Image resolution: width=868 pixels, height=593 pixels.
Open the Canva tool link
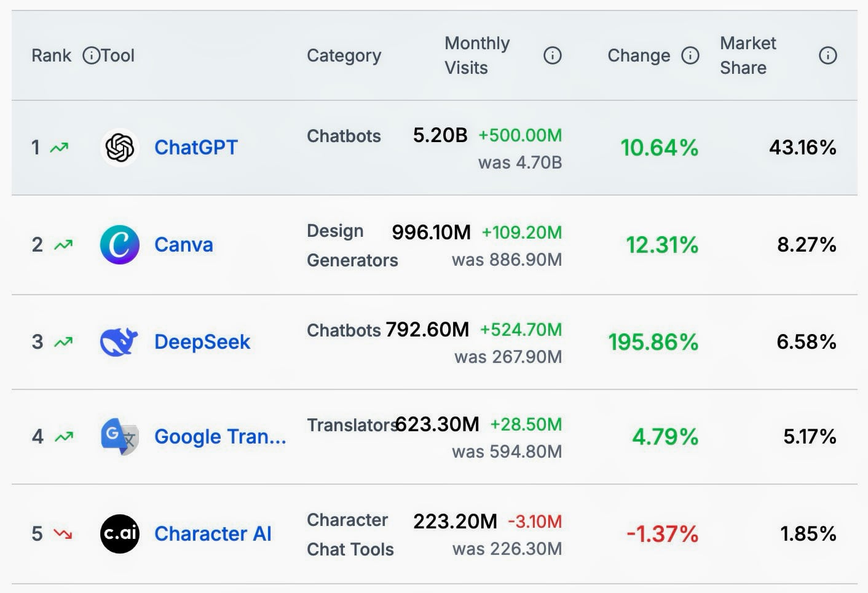click(x=183, y=244)
